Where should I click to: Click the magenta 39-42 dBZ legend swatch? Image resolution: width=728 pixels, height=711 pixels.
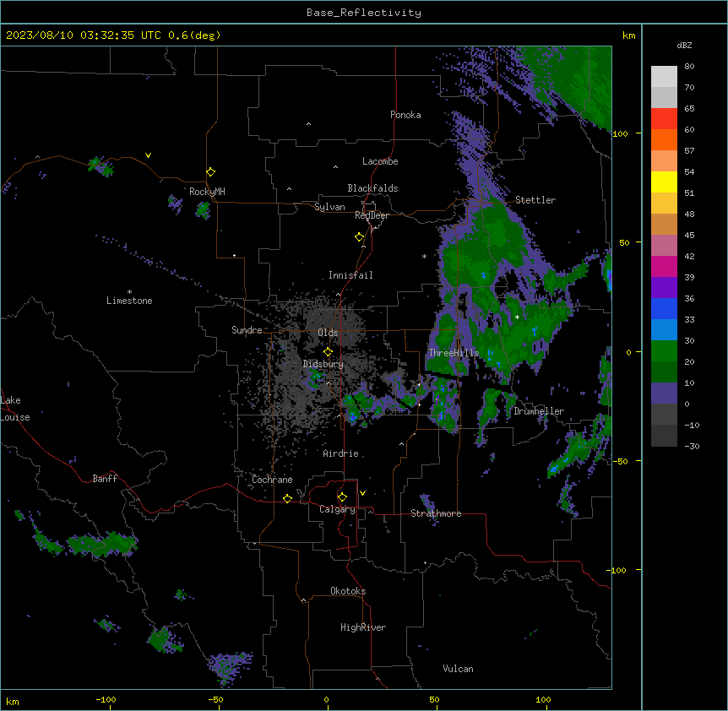click(x=664, y=267)
